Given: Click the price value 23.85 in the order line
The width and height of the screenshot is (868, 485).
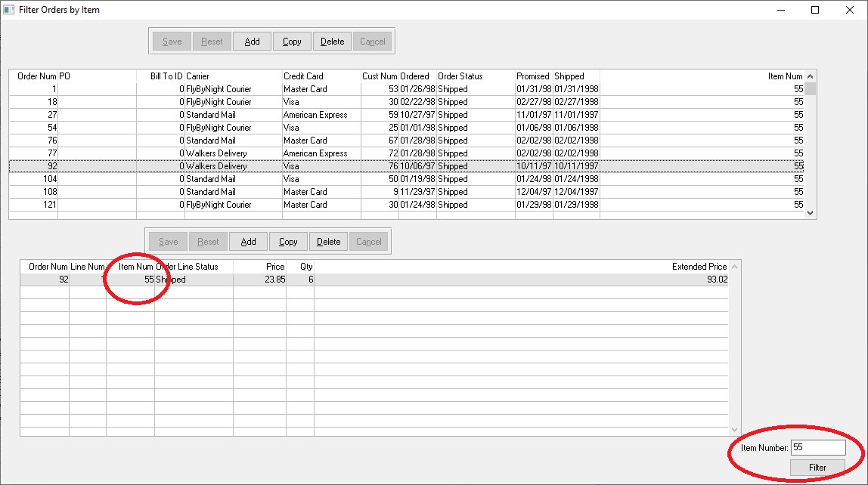Looking at the screenshot, I should tap(275, 280).
